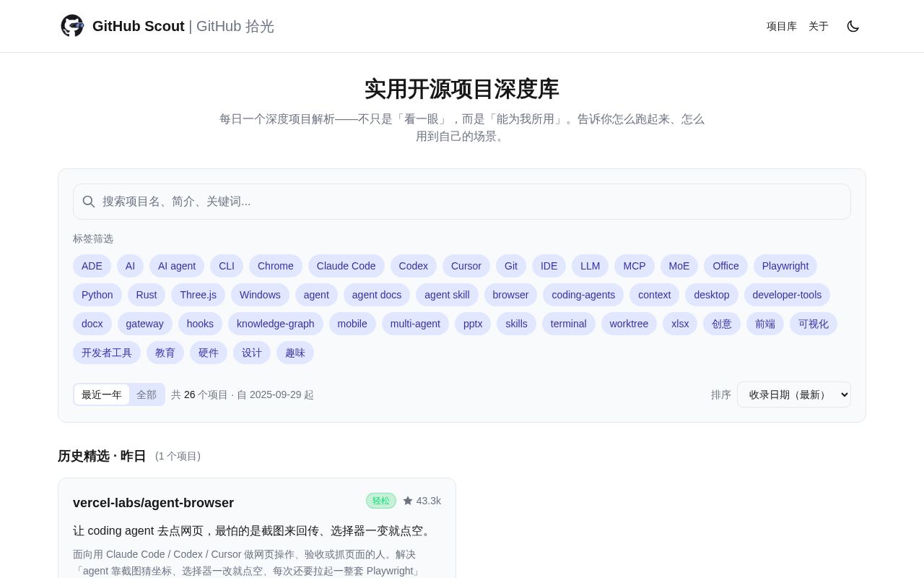Filter by the Cursor tag
Screen dimensions: 924x578
[466, 266]
